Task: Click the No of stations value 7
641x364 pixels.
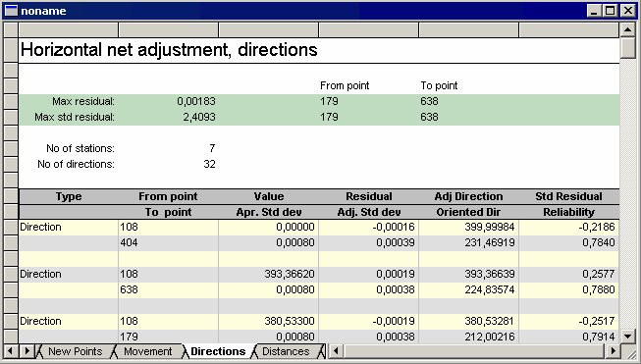Action: [x=212, y=148]
